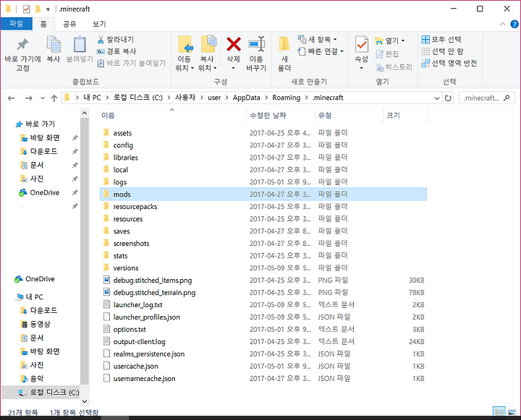The width and height of the screenshot is (521, 420).
Task: Open Music (음악) in navigation pane
Action: (32, 379)
